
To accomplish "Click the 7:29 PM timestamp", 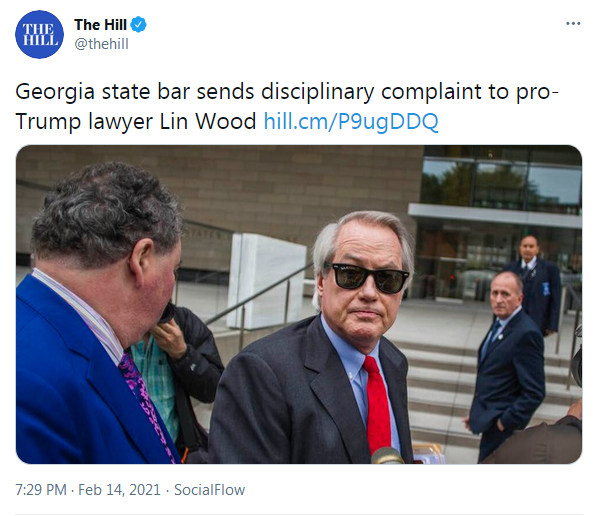I will (x=41, y=490).
